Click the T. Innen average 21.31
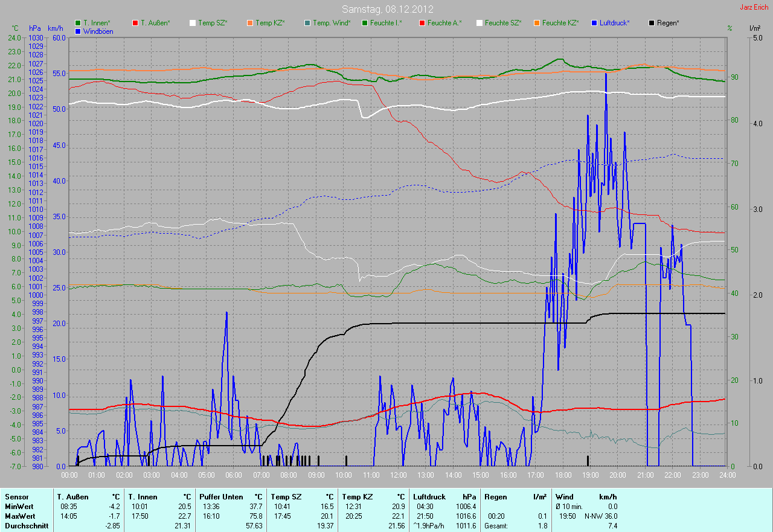 click(x=183, y=526)
